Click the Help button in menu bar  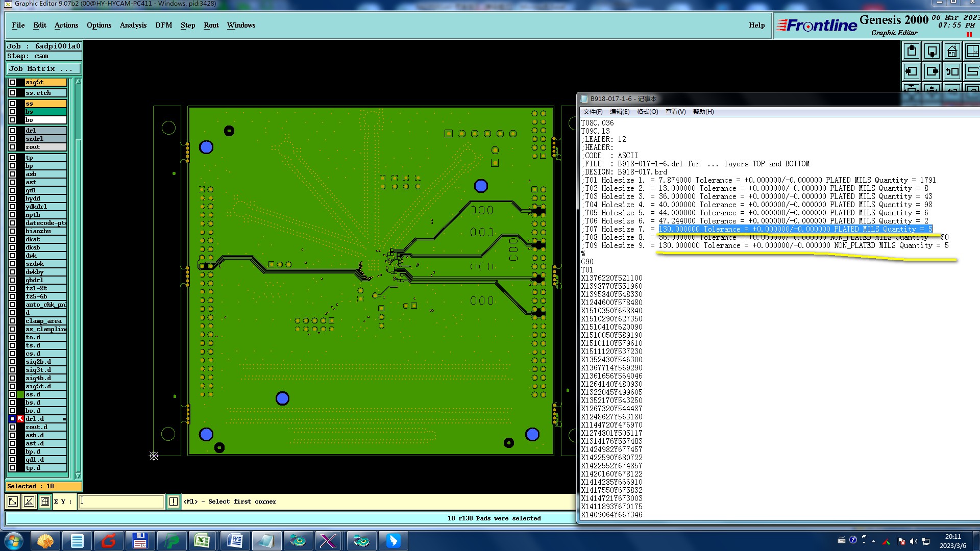click(756, 25)
